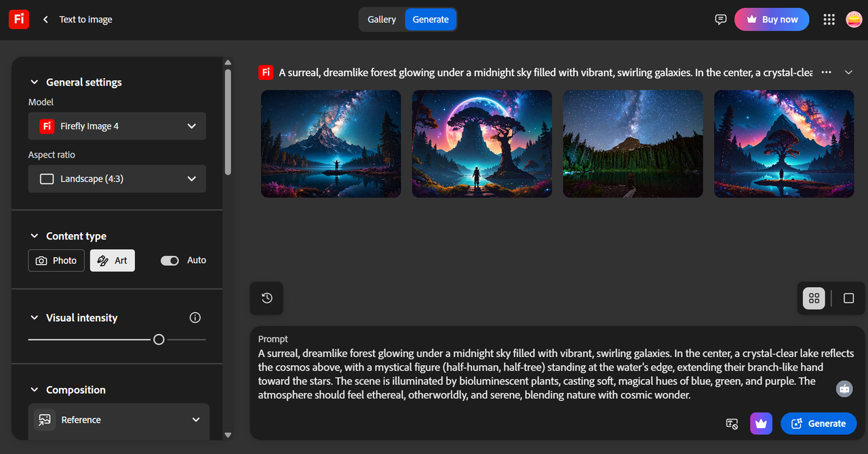868x454 pixels.
Task: Click the Aspect ratio label
Action: tap(52, 155)
